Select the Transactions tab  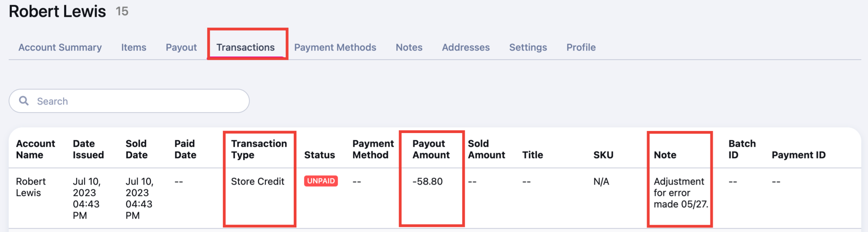coord(245,47)
